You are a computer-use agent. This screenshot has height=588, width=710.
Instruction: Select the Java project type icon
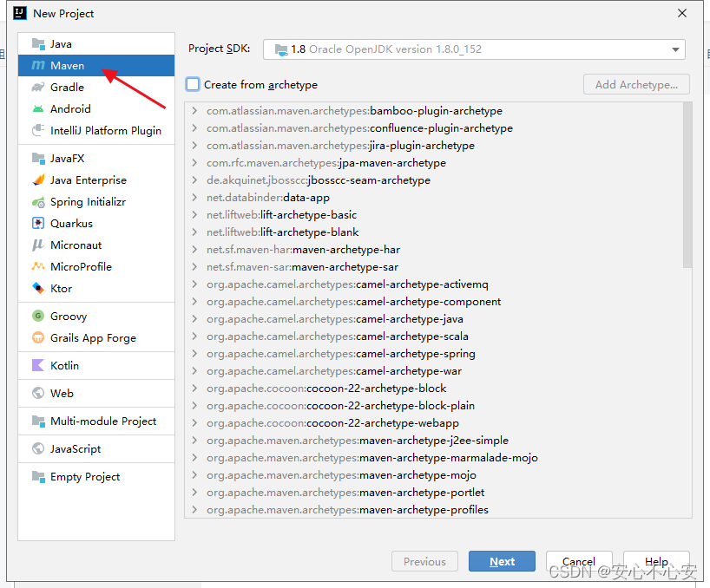pyautogui.click(x=38, y=44)
